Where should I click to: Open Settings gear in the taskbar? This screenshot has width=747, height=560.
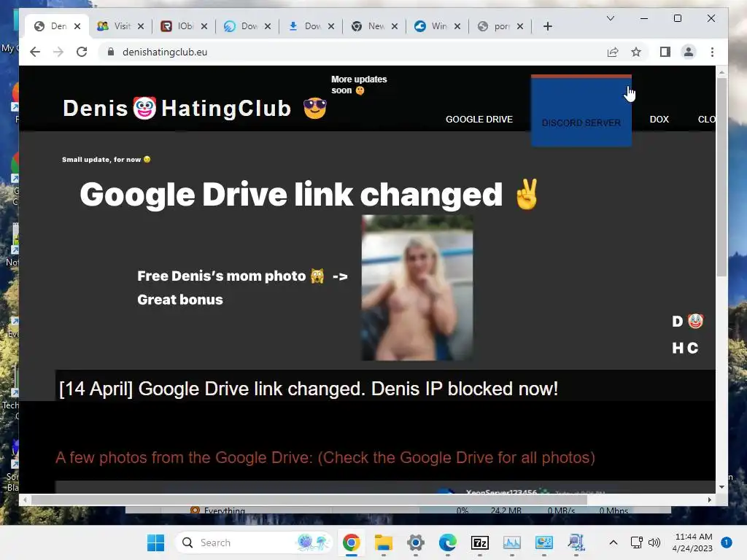point(415,542)
